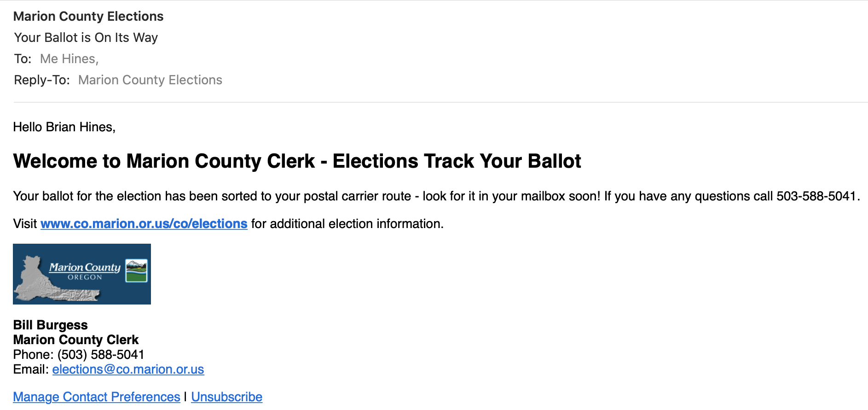
Task: Open Manage Contact Preferences
Action: click(x=97, y=397)
